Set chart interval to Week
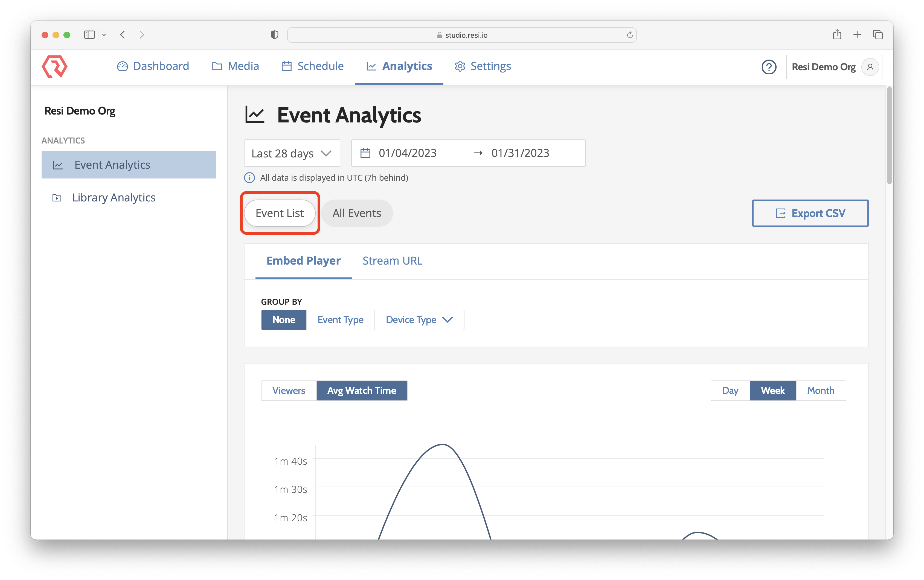924x580 pixels. [773, 391]
